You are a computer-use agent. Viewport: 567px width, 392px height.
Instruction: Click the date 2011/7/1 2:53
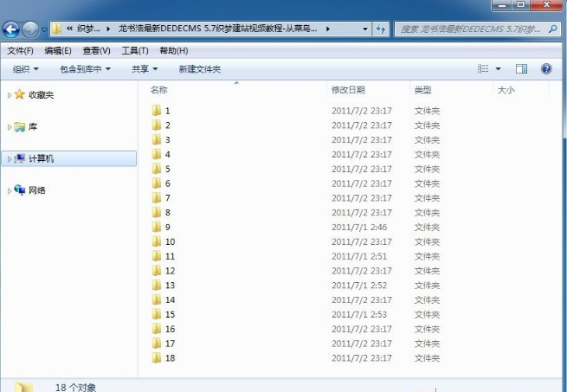tap(359, 315)
